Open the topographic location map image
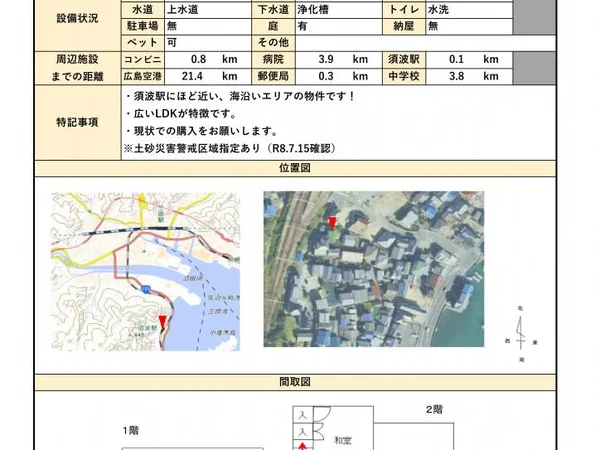 pos(145,272)
